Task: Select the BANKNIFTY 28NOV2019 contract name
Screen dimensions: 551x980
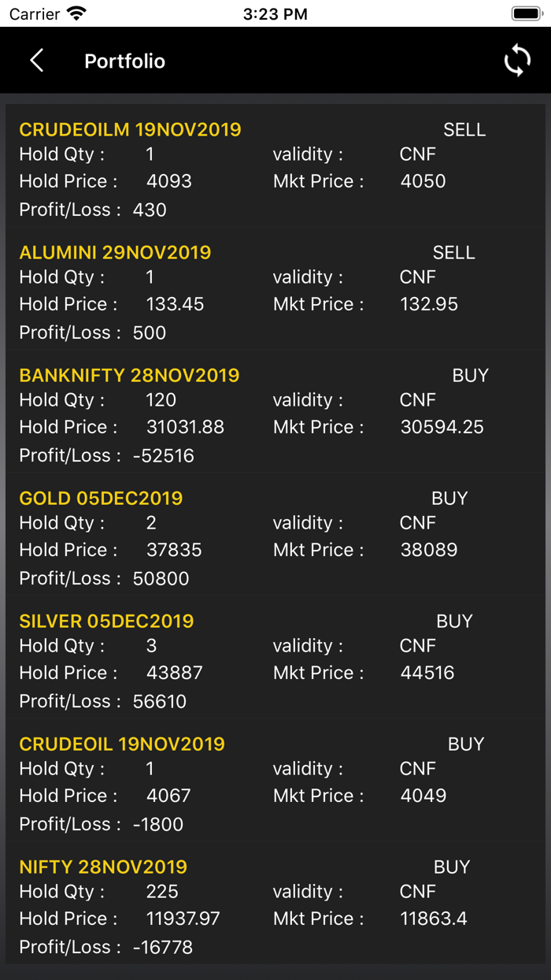Action: click(x=129, y=376)
